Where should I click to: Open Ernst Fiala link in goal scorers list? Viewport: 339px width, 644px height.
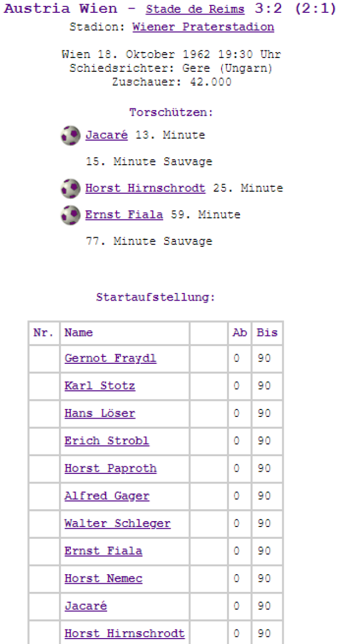coord(124,215)
